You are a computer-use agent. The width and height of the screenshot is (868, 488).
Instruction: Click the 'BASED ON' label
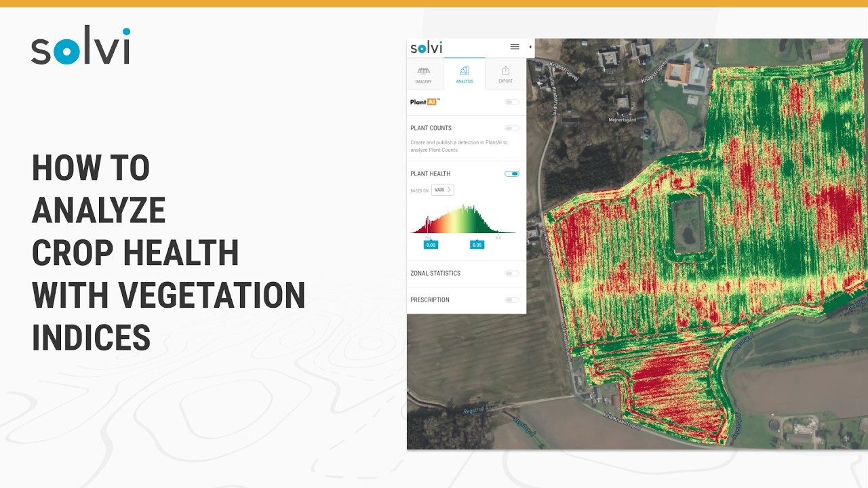419,190
